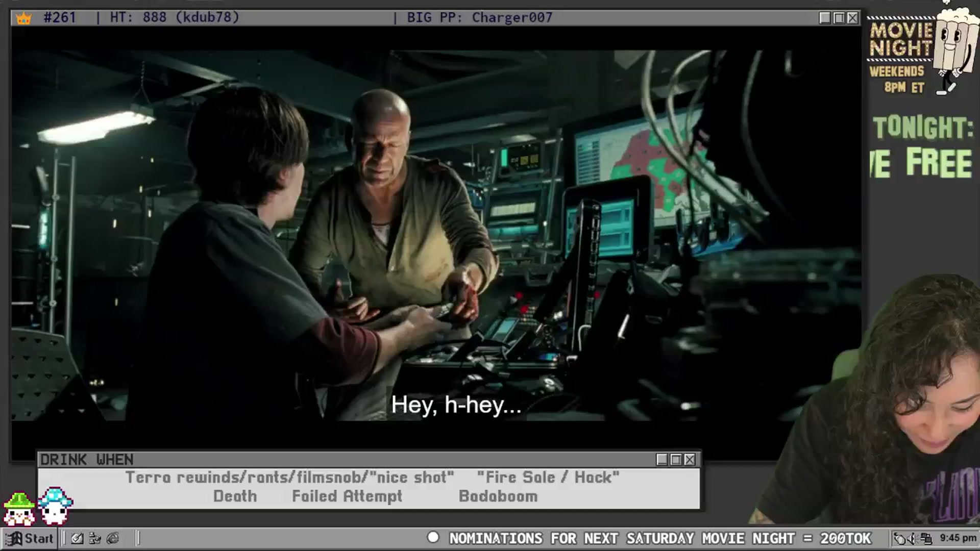980x551 pixels.
Task: Click the 'Hey, h-hey...' subtitle
Action: pyautogui.click(x=456, y=405)
